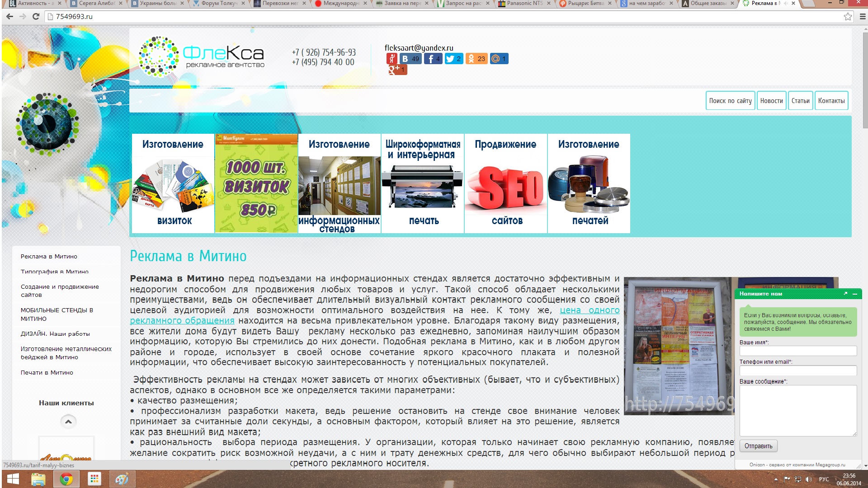Screen dimensions: 868x488
Task: Click the Флекса agency logo
Action: [201, 56]
